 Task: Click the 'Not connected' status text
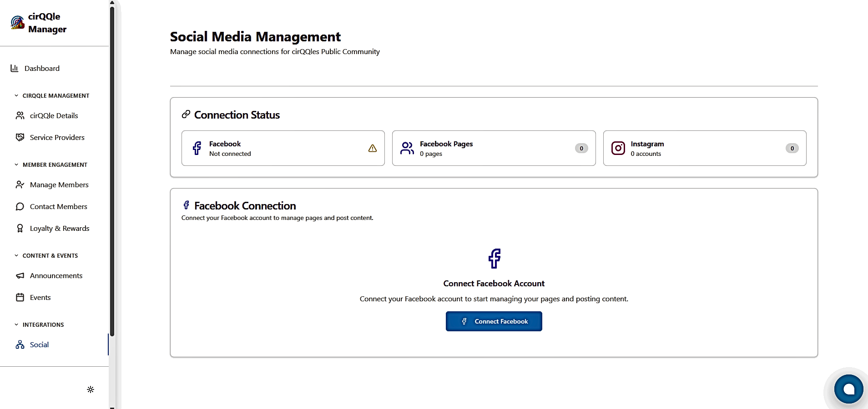tap(230, 154)
